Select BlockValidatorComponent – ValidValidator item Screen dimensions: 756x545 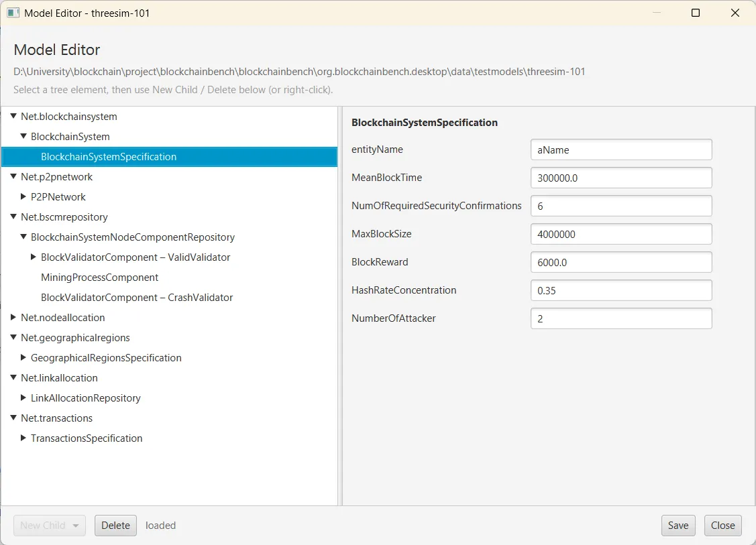[169, 257]
